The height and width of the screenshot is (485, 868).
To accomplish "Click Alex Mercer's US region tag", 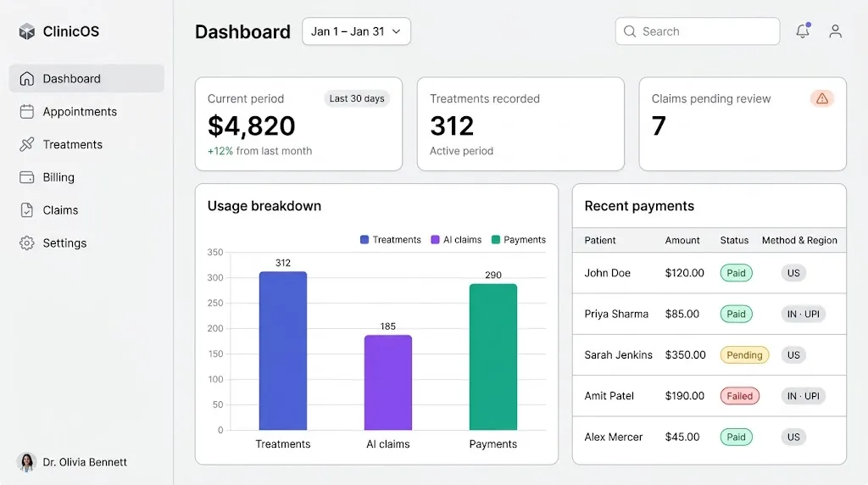I will pyautogui.click(x=793, y=437).
